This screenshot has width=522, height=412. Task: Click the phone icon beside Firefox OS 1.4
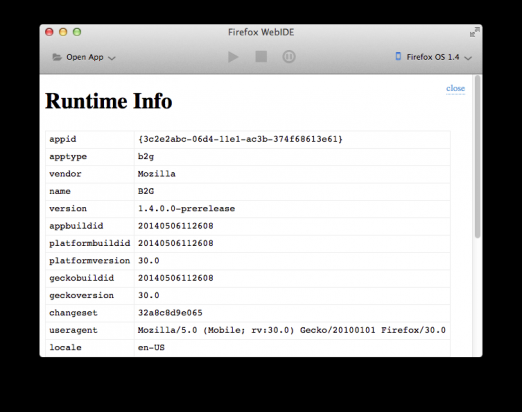398,56
